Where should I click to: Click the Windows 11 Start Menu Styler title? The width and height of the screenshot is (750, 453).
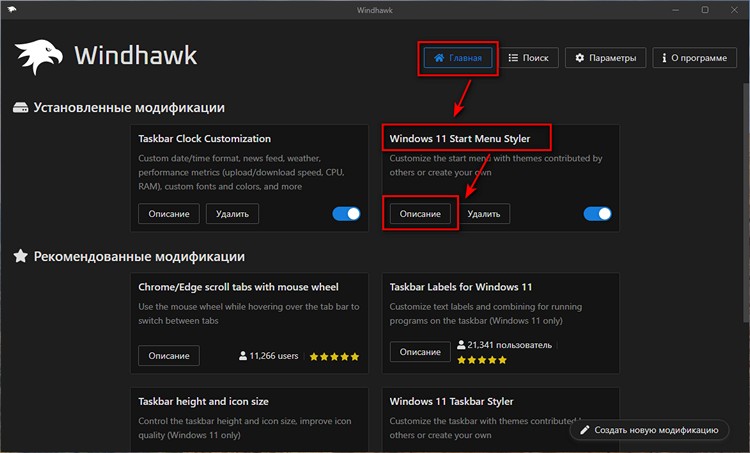460,139
